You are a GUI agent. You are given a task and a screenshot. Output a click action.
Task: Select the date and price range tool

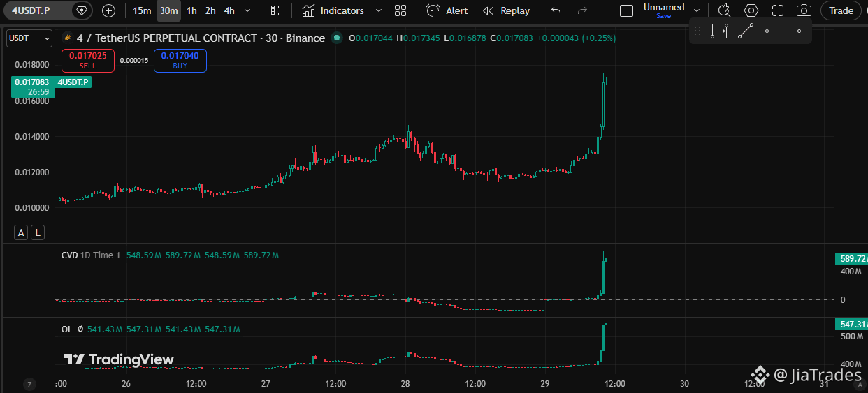719,31
